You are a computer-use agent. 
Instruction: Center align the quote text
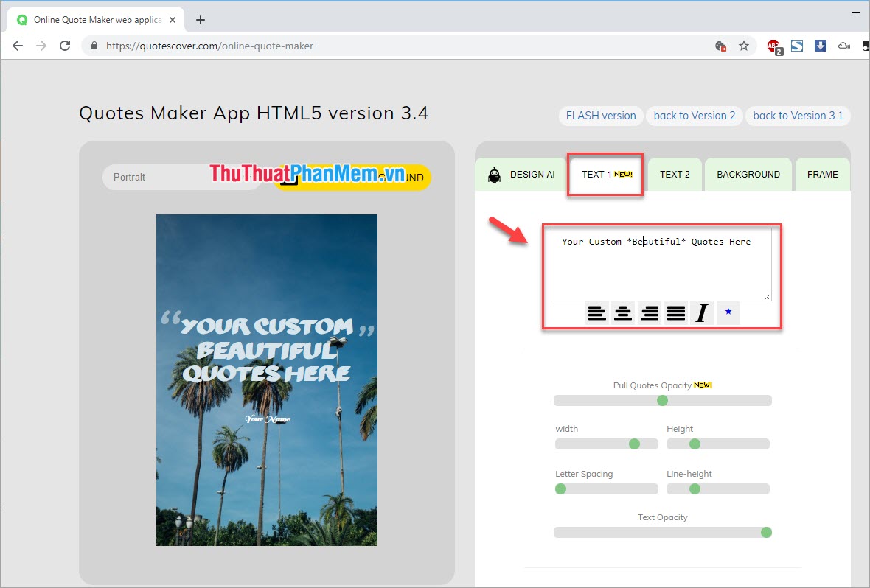pyautogui.click(x=623, y=312)
